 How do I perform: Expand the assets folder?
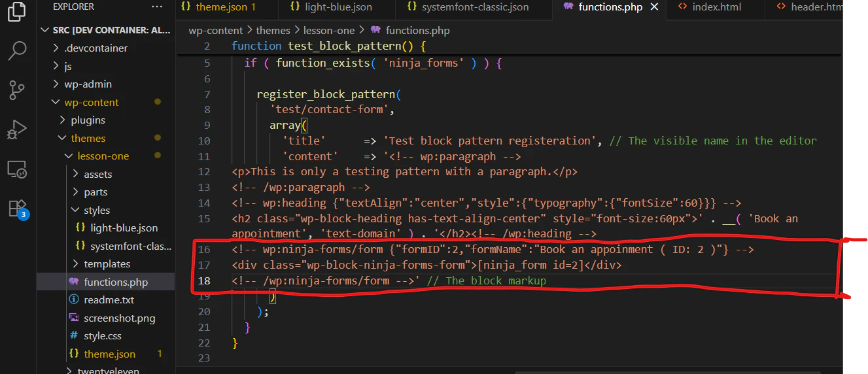pos(75,174)
